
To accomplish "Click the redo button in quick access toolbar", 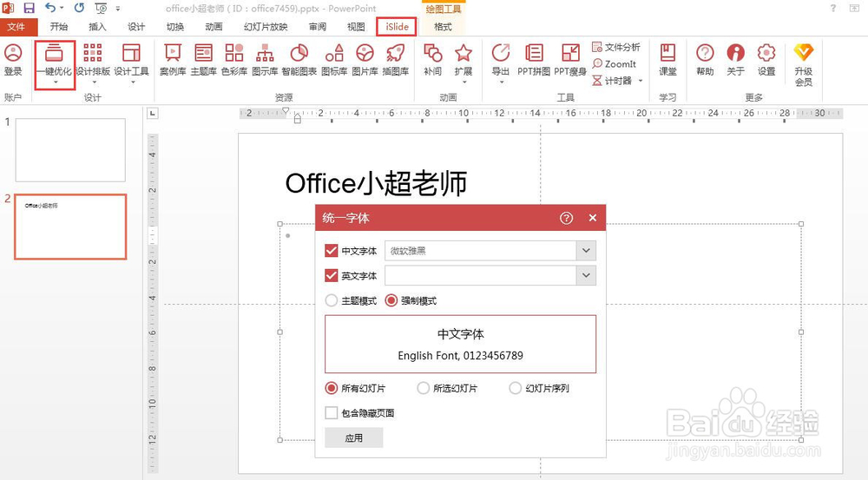I will tap(79, 9).
